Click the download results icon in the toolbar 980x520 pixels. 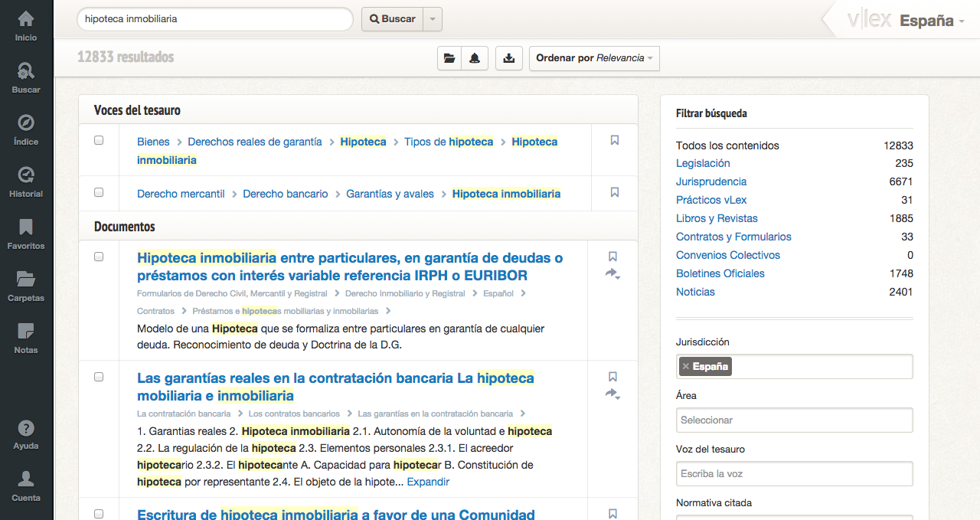(508, 57)
